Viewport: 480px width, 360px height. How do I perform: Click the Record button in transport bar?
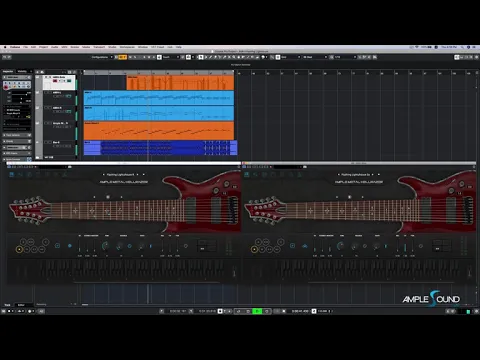coord(267,311)
